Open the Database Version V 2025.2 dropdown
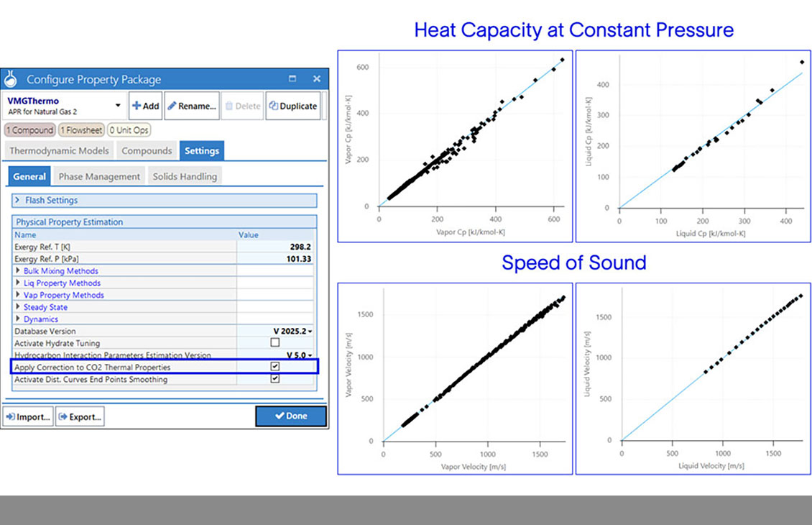 tap(309, 330)
